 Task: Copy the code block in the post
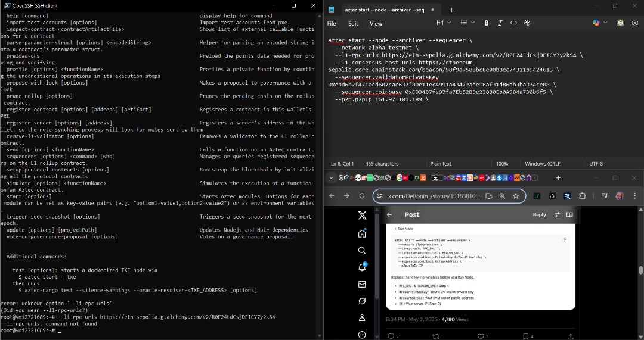point(564,239)
